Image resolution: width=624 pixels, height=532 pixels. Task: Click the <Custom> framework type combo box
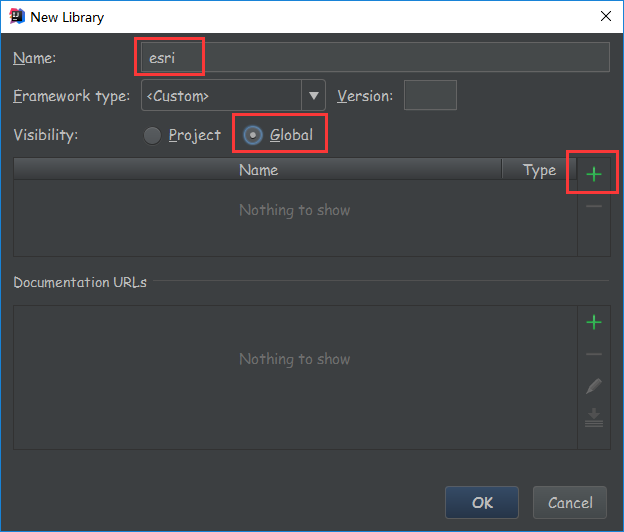(233, 95)
